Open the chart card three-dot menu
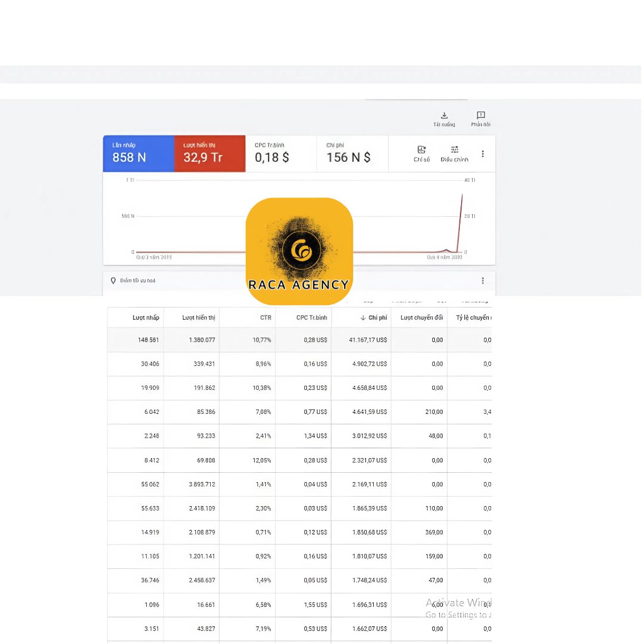Viewport: 644px width, 644px height. pyautogui.click(x=483, y=153)
